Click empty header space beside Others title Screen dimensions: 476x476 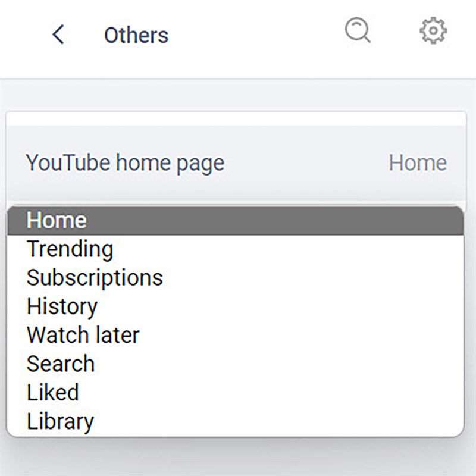256,36
